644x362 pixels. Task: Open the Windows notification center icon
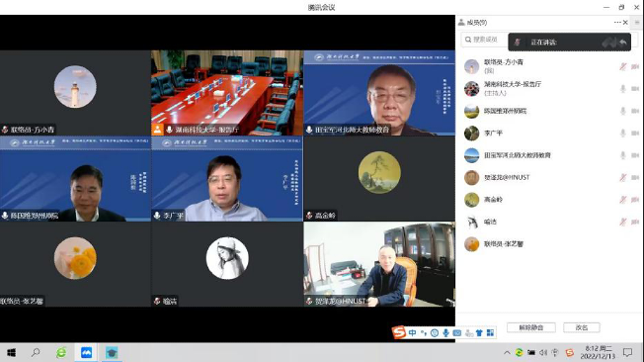(x=627, y=352)
